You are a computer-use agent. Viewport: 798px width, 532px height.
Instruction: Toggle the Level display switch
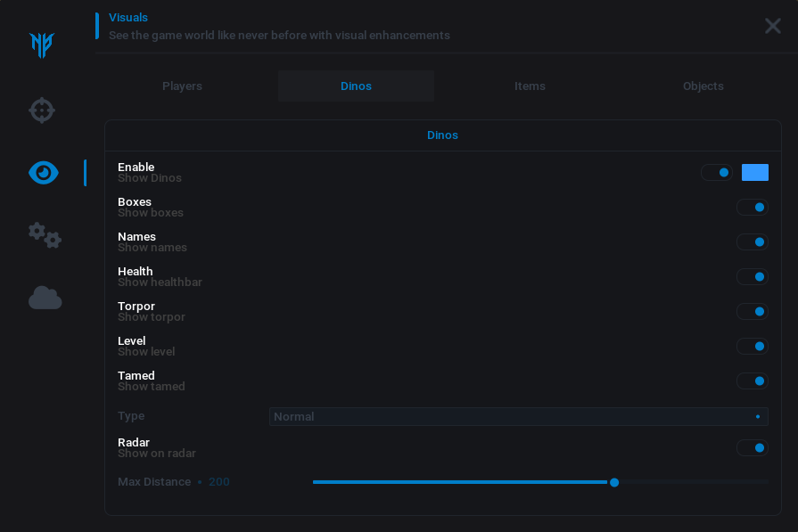click(x=752, y=347)
